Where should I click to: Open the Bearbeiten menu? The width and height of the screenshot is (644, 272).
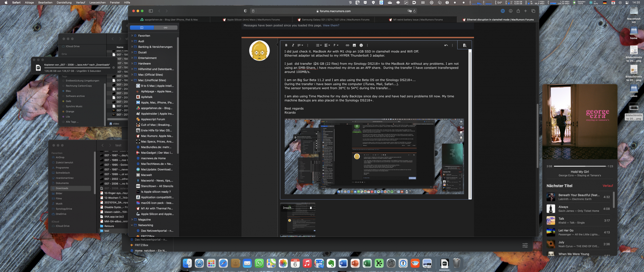coord(45,3)
